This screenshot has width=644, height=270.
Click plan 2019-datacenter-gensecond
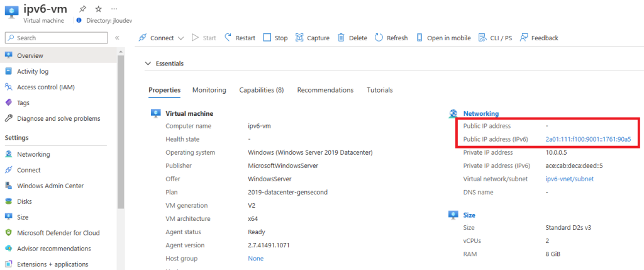[x=288, y=192]
